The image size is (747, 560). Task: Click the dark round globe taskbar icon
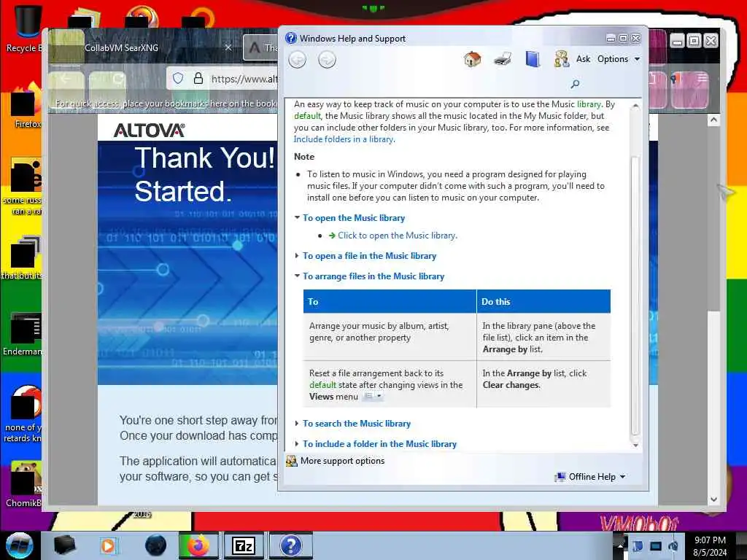click(x=156, y=545)
